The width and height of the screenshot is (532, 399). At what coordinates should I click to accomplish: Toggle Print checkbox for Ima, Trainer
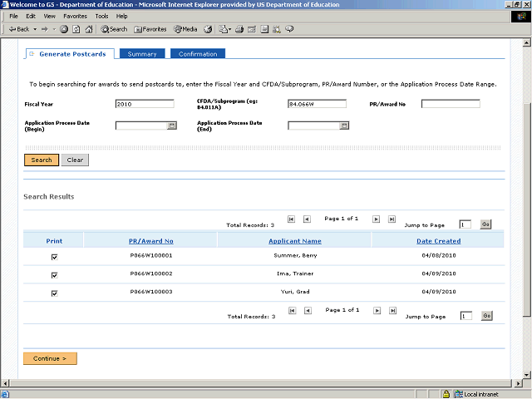[55, 274]
